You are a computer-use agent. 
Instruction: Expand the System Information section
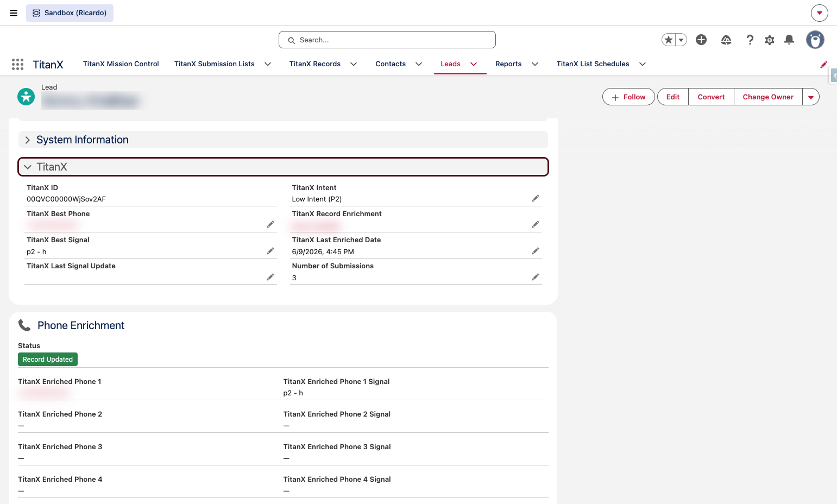283,140
